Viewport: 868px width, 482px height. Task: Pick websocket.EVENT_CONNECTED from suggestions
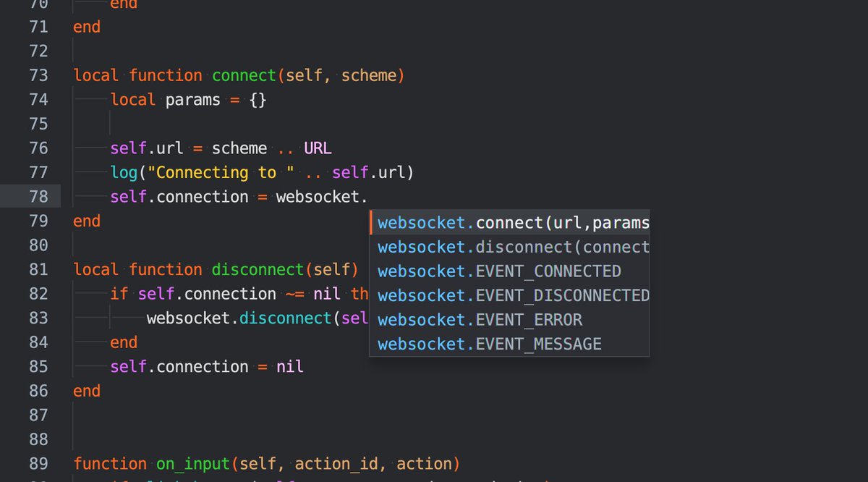(509, 271)
